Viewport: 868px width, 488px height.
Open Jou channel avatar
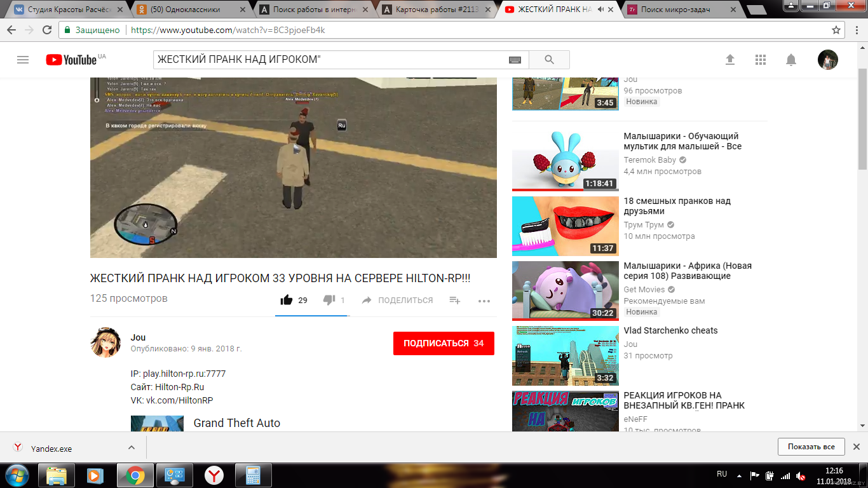105,342
